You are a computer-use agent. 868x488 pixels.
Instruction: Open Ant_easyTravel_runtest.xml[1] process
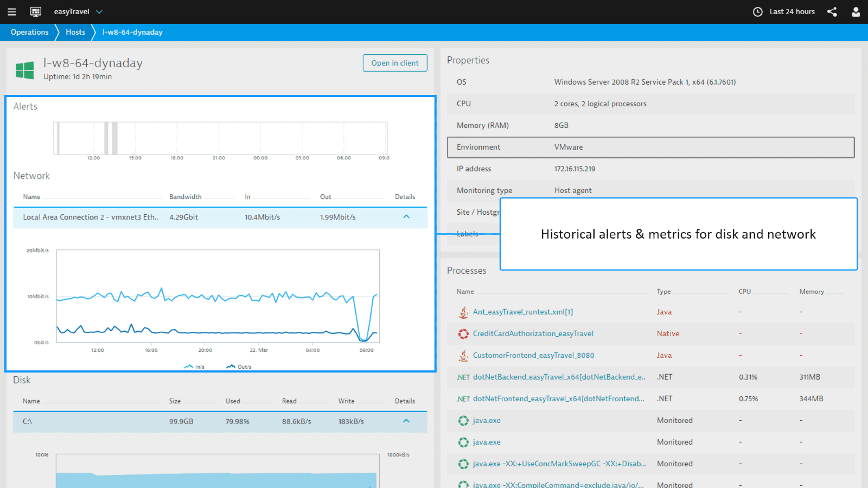(x=523, y=312)
